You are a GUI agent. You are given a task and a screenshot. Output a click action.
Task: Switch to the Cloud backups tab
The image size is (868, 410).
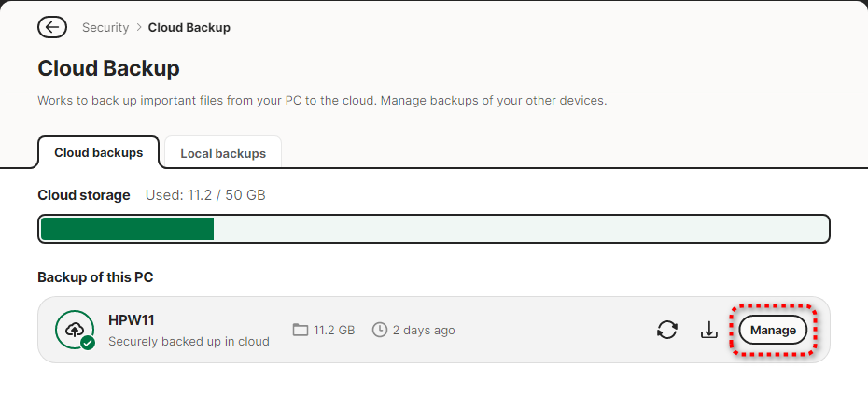tap(98, 152)
